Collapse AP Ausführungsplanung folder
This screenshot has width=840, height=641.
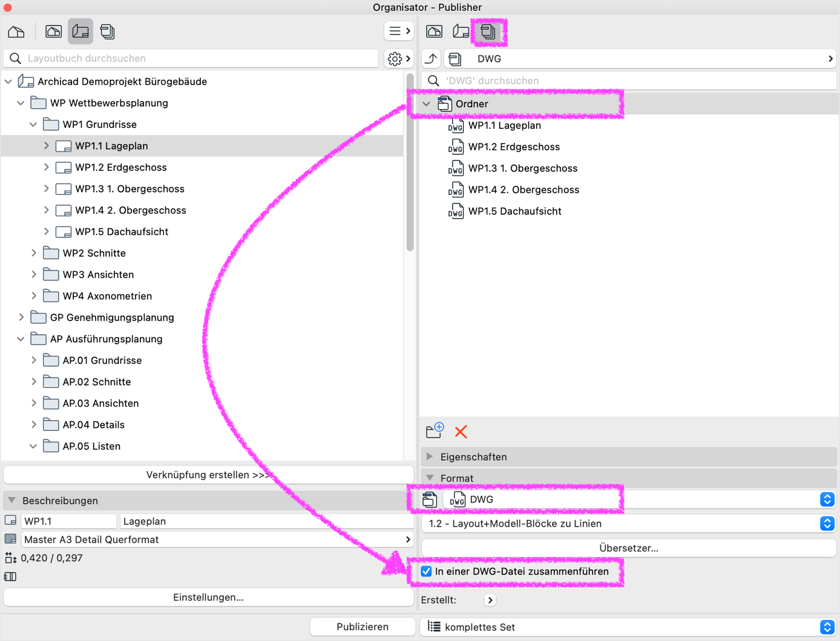point(21,339)
